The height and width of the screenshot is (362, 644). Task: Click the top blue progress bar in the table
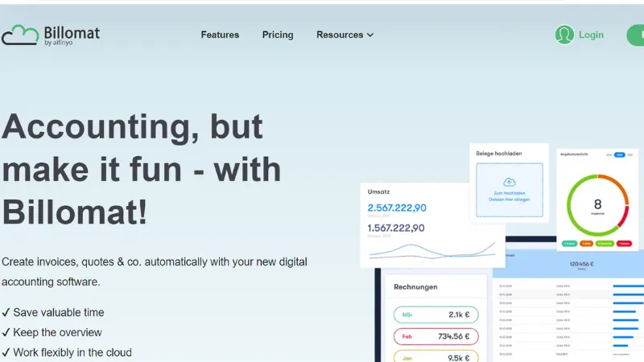point(629,286)
